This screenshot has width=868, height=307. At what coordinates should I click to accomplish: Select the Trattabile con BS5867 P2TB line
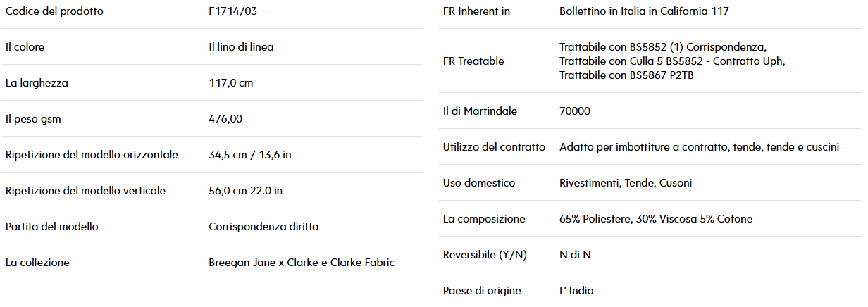626,75
